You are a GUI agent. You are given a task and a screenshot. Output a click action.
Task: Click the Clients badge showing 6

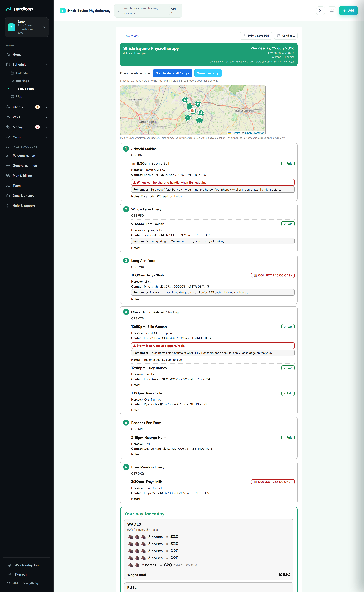point(38,107)
